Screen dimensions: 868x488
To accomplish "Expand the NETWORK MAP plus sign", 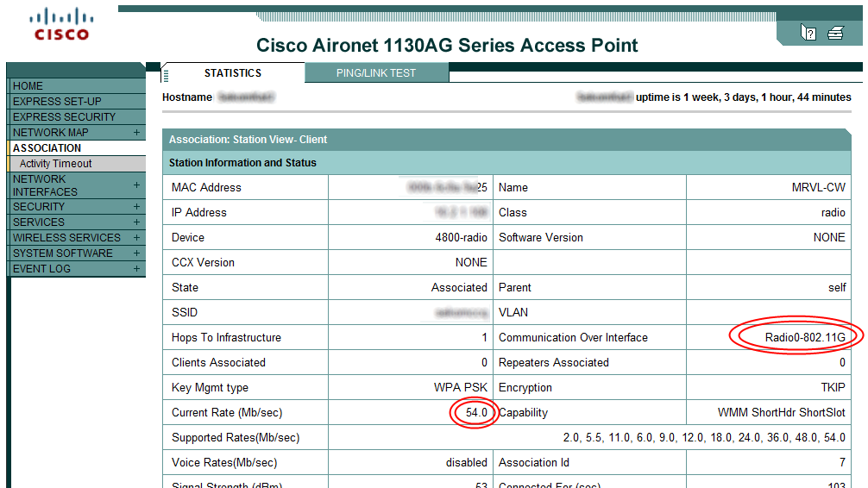I will pos(136,133).
